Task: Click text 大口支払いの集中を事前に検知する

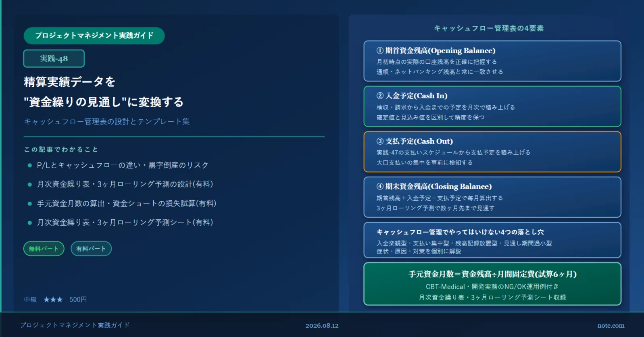Action: click(x=425, y=162)
